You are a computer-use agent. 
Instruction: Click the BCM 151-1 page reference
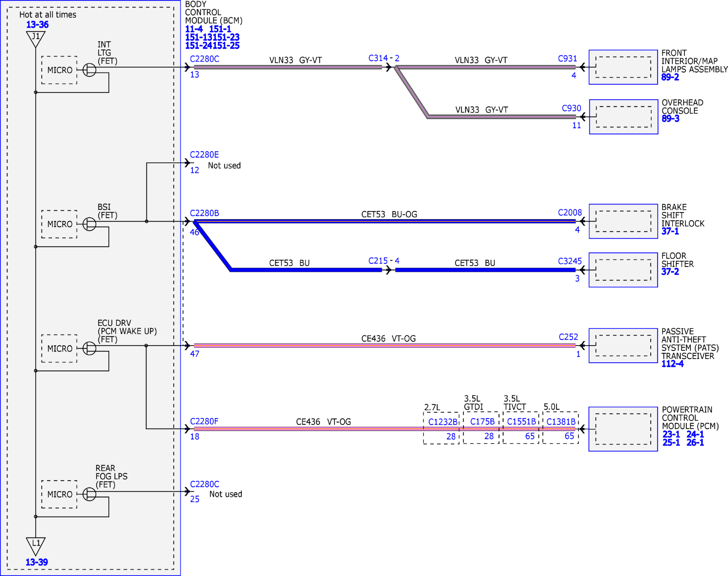220,29
